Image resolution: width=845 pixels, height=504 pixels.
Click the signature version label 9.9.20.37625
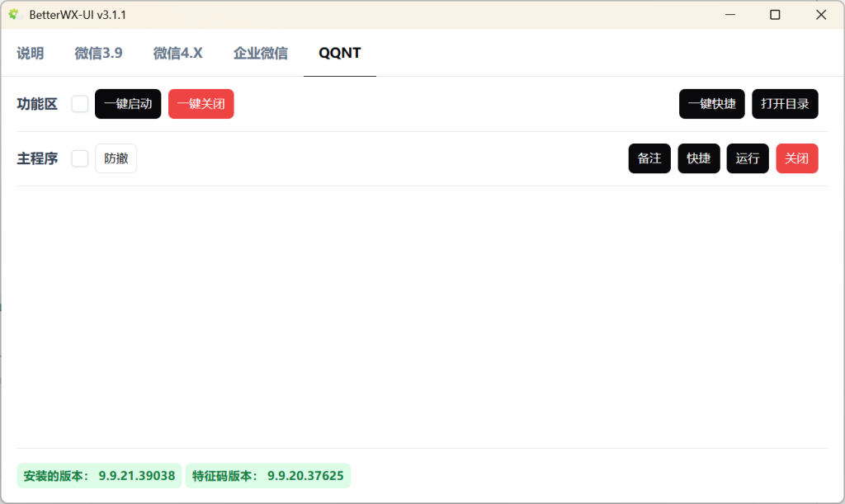click(x=267, y=476)
